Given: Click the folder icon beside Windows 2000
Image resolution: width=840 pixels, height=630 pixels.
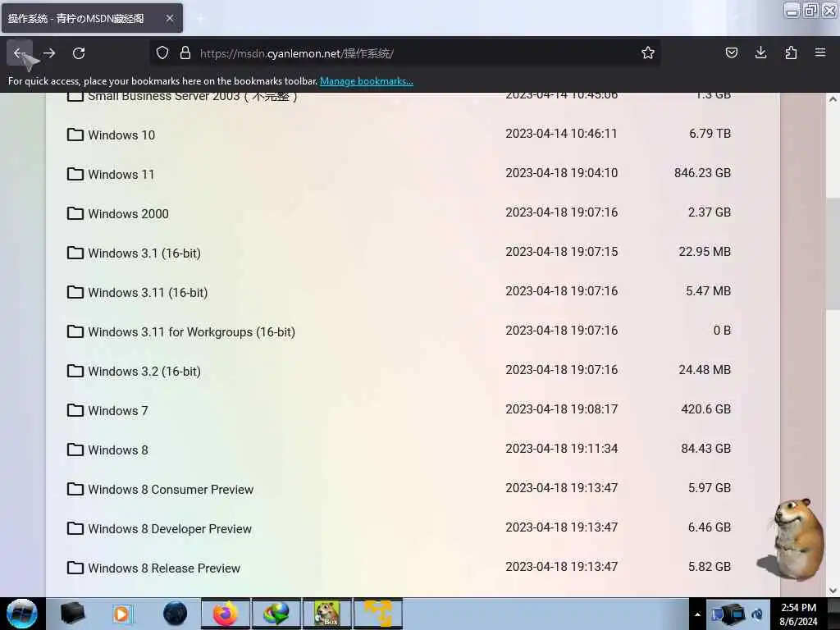Looking at the screenshot, I should click(75, 213).
